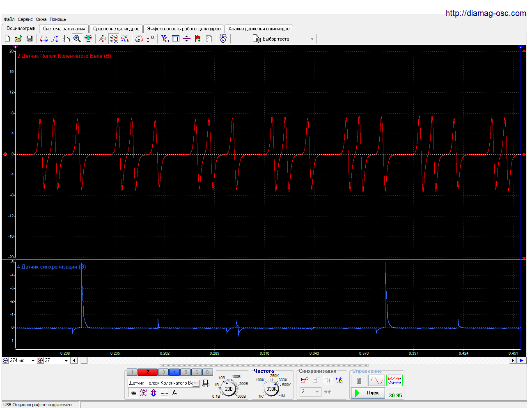This screenshot has height=410, width=532.
Task: Save the oscillogram with the floppy disk icon
Action: pos(30,39)
